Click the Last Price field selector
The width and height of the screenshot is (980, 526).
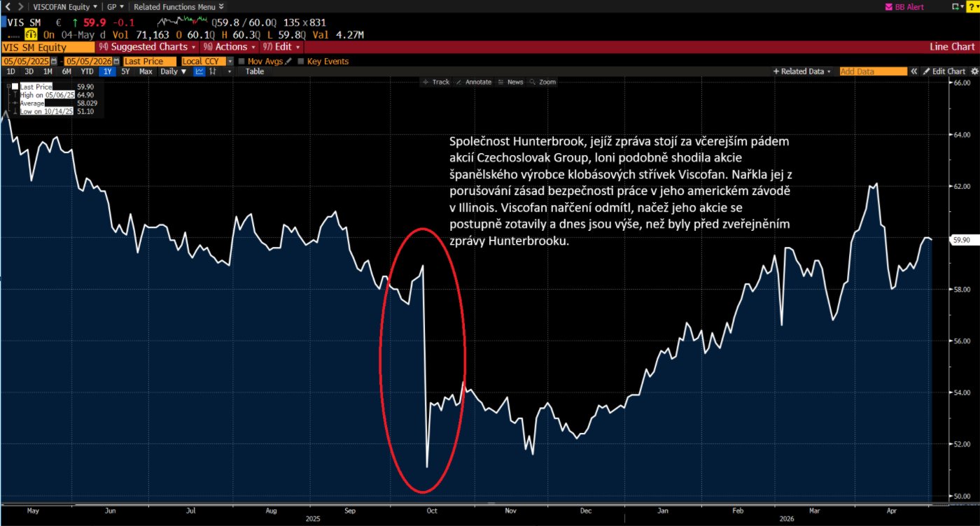tap(150, 61)
